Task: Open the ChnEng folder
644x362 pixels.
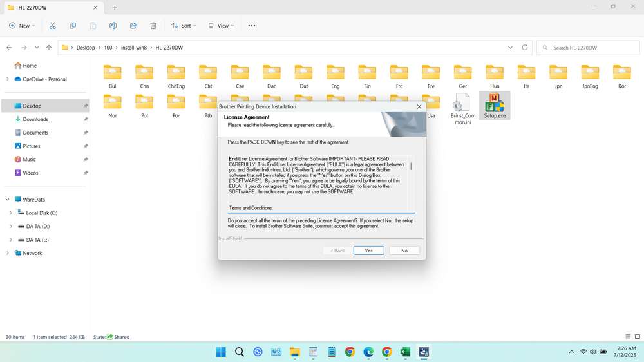Action: click(x=176, y=77)
